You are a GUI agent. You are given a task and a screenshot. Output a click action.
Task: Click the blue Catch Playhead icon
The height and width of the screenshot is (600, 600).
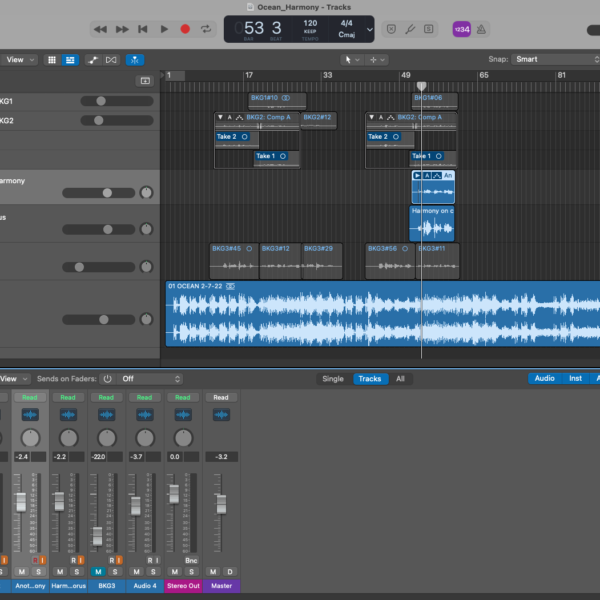[x=135, y=60]
